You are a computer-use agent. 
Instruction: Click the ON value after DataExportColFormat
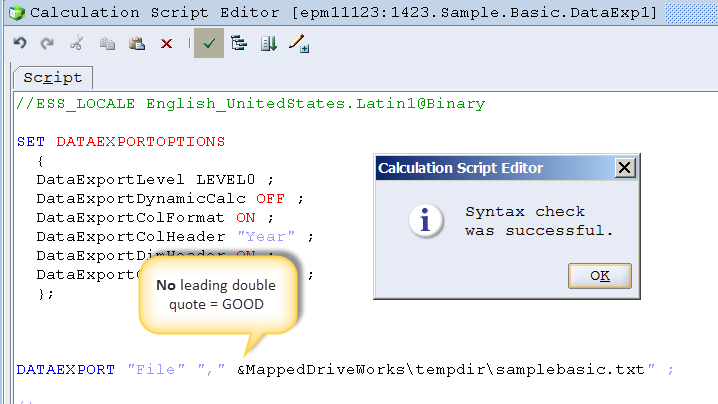pyautogui.click(x=246, y=218)
